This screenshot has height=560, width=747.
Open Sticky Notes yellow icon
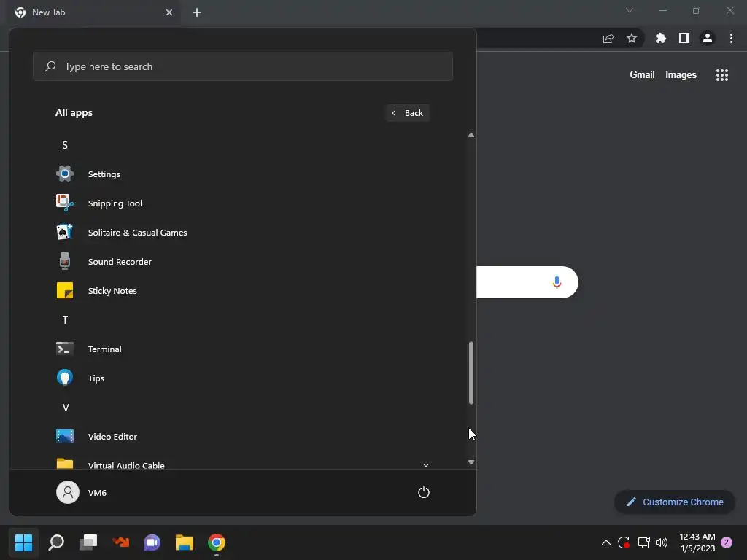point(65,290)
